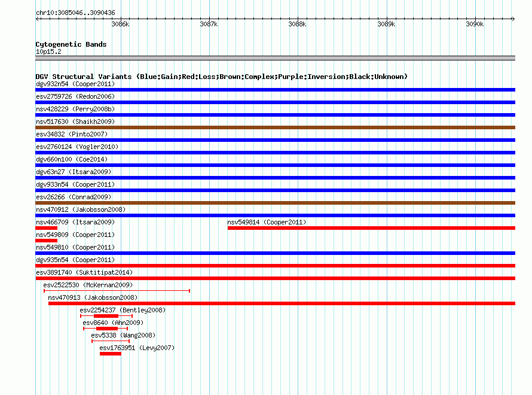Open the esv2522530 (McKernan2009) label
Viewport: 532px width, 395px height.
click(88, 285)
